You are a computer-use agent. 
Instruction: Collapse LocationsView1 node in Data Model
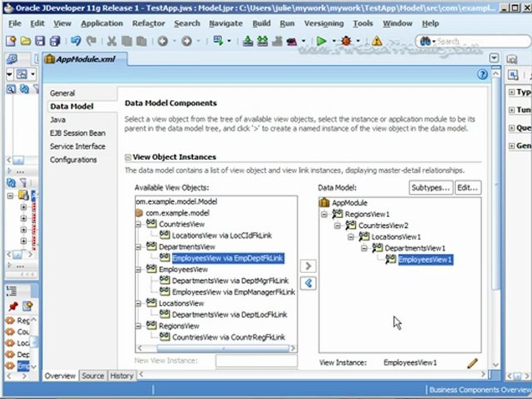pyautogui.click(x=351, y=237)
